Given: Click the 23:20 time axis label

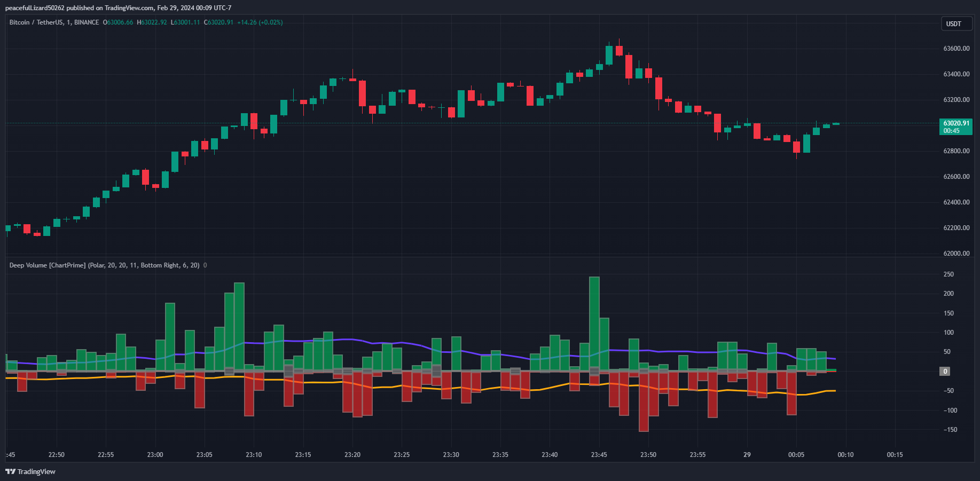Looking at the screenshot, I should (352, 455).
